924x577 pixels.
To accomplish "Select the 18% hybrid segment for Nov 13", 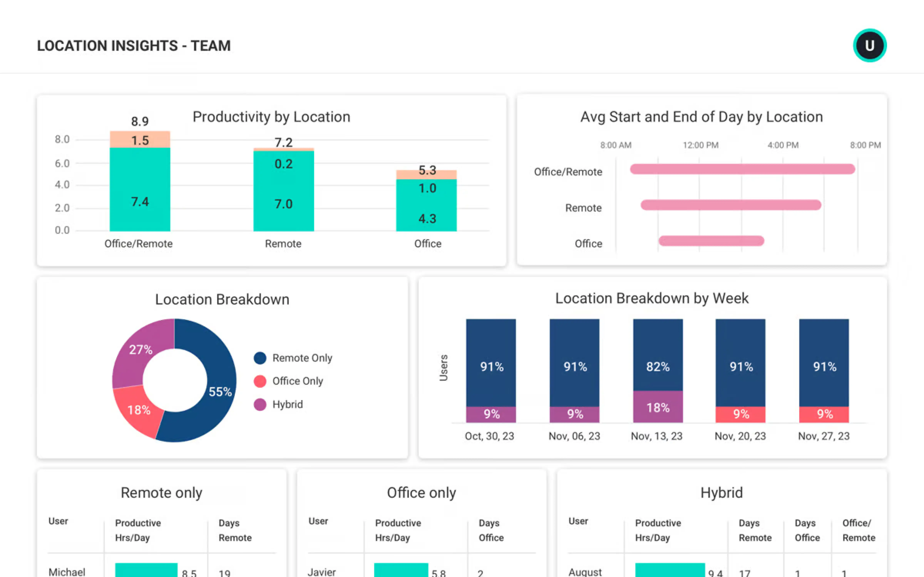I will 658,407.
